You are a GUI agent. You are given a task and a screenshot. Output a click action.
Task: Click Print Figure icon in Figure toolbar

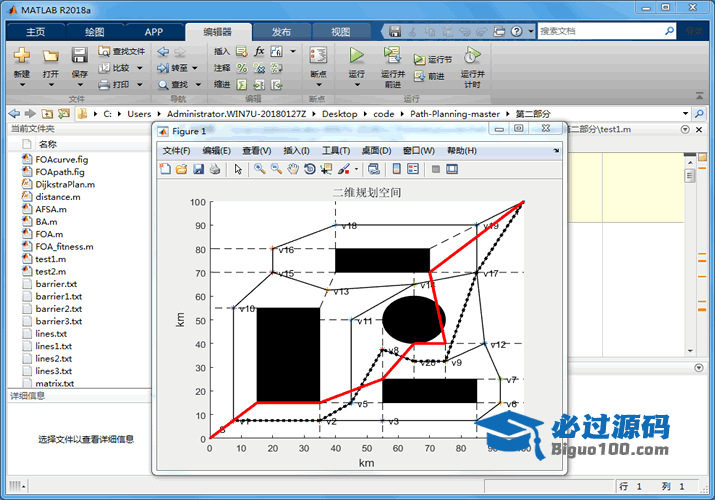[x=215, y=169]
